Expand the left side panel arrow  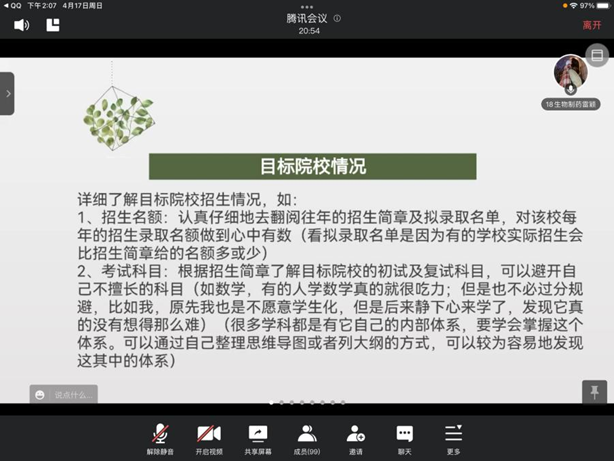coord(7,93)
